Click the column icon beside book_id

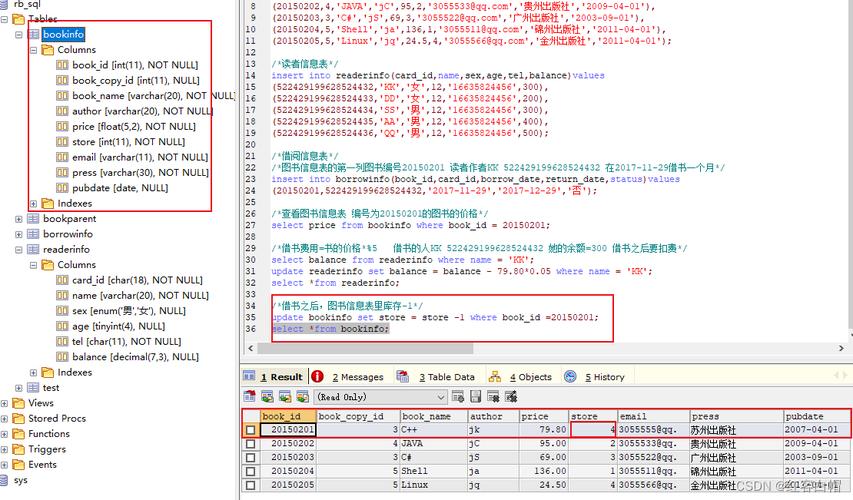coord(63,65)
